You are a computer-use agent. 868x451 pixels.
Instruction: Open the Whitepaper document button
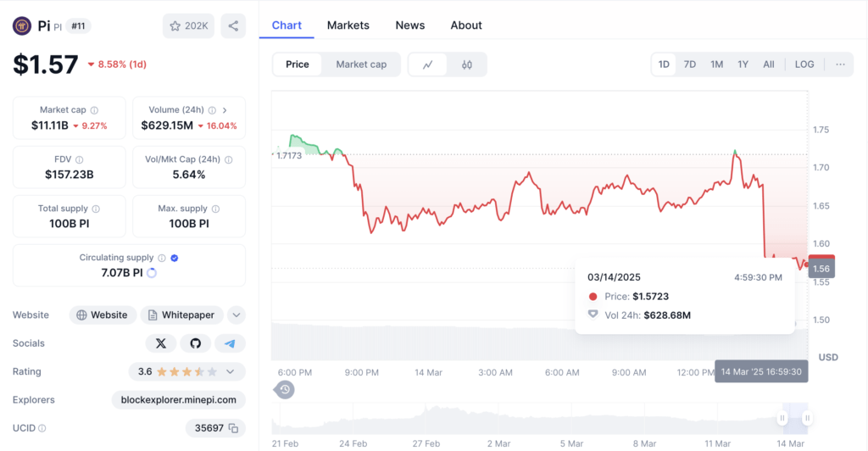tap(181, 315)
